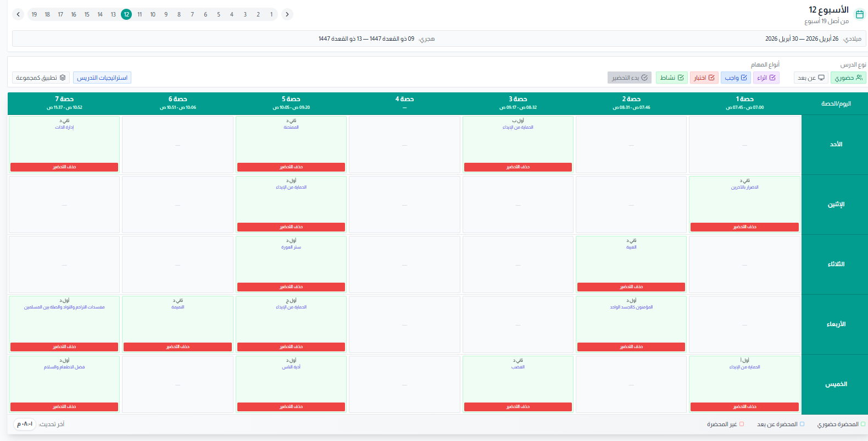868x441 pixels.
Task: Click the بدء التحضير button
Action: click(630, 78)
